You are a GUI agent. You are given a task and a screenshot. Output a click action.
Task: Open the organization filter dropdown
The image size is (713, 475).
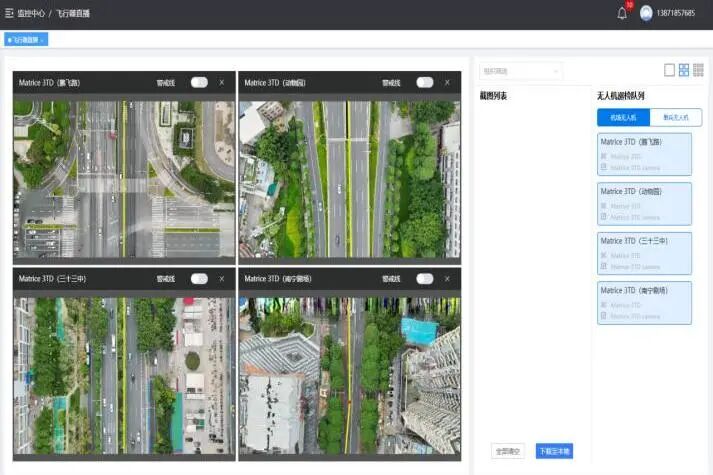click(x=521, y=71)
